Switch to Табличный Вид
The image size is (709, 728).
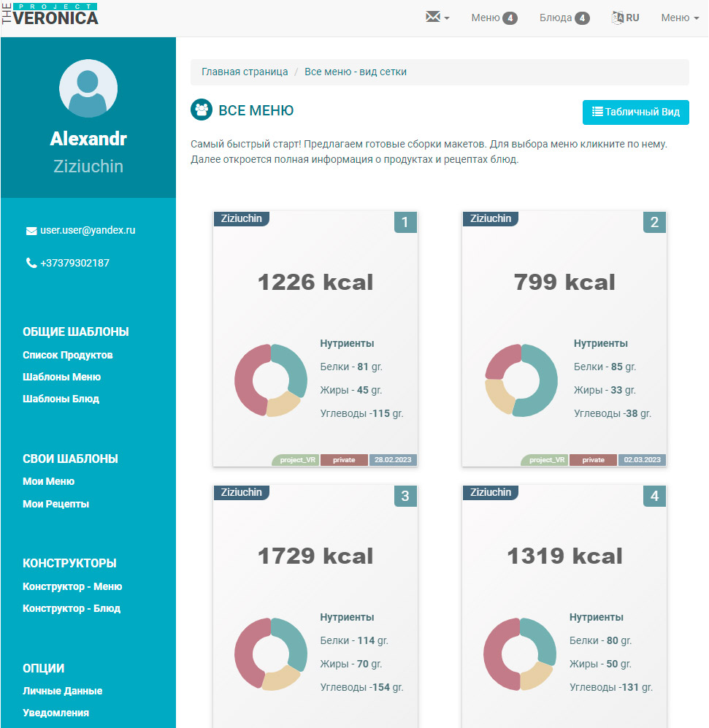click(x=635, y=112)
